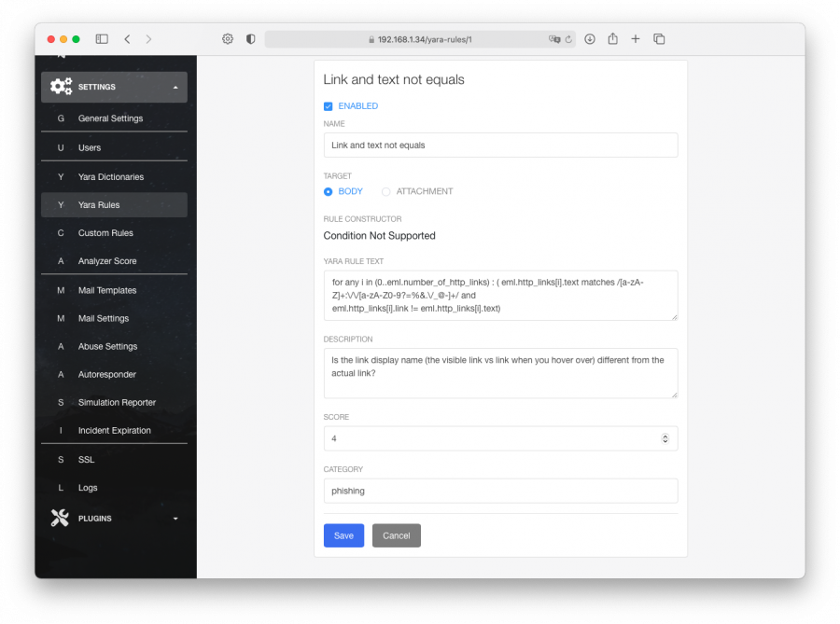Reload the page with the refresh icon
The height and width of the screenshot is (624, 840).
(568, 39)
